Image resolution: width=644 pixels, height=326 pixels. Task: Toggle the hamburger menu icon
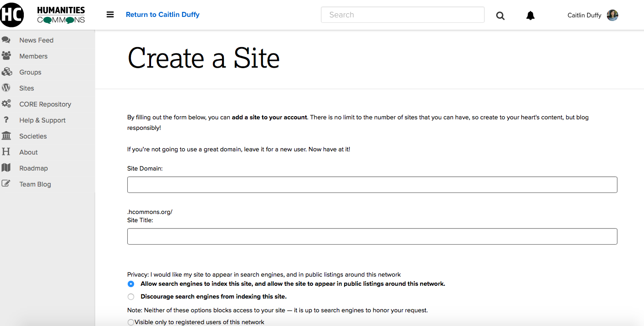click(x=110, y=15)
